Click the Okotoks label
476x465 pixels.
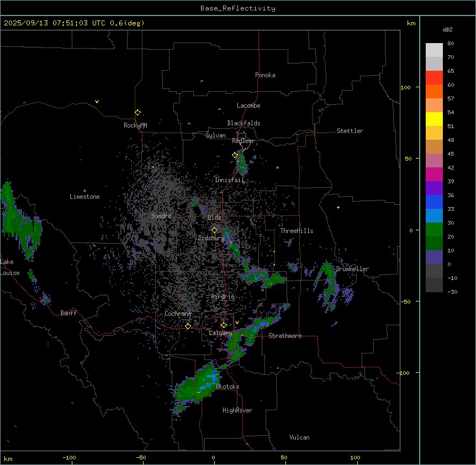(228, 387)
